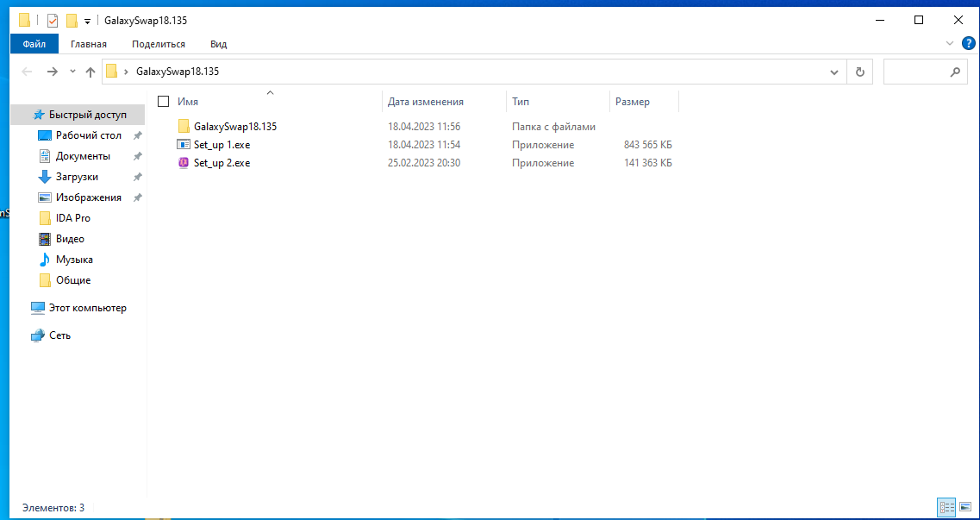
Task: Select the Set_up 1.exe file name
Action: pos(222,145)
